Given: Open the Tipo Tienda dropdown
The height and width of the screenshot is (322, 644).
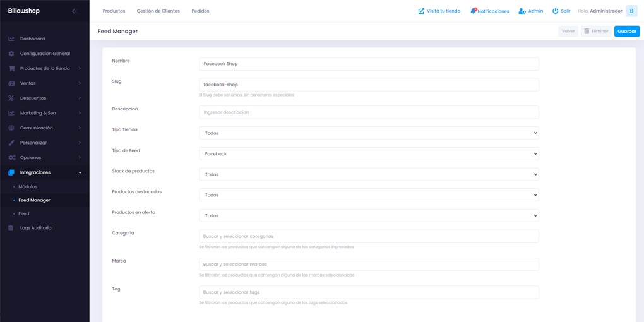Looking at the screenshot, I should [369, 133].
